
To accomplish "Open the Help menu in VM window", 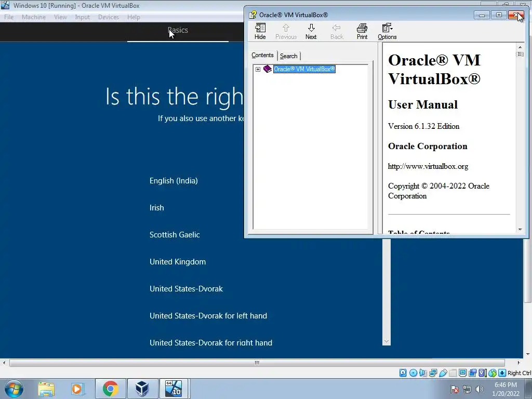I will point(134,17).
